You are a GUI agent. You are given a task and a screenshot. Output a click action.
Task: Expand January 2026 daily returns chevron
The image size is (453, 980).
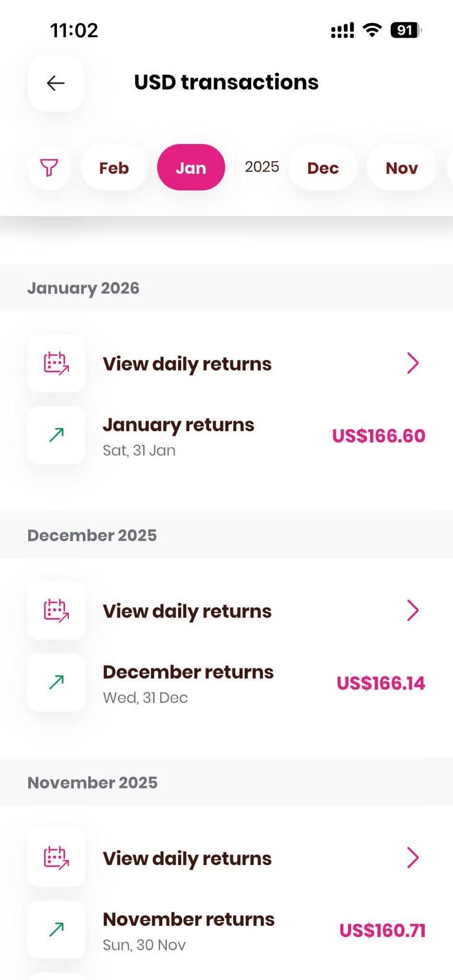(413, 363)
